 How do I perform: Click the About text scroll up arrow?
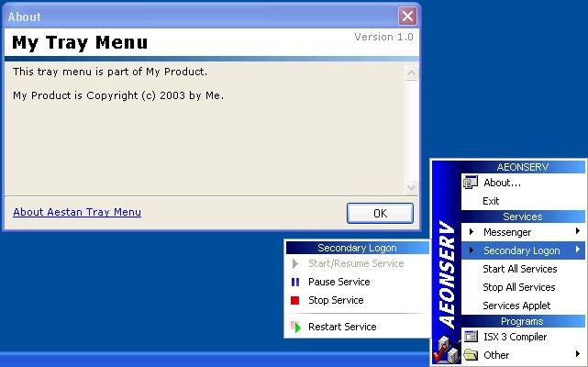click(411, 72)
